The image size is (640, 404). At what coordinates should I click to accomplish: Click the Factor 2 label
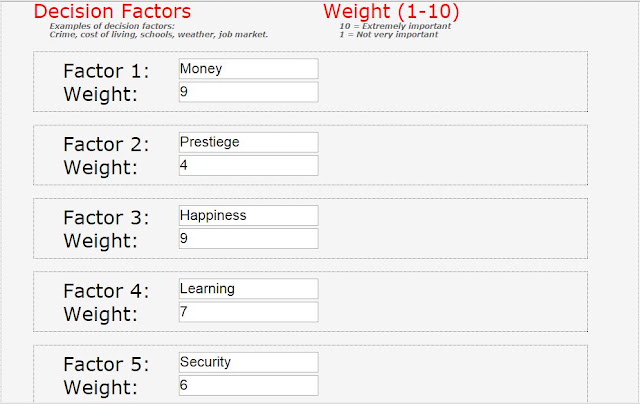[106, 144]
